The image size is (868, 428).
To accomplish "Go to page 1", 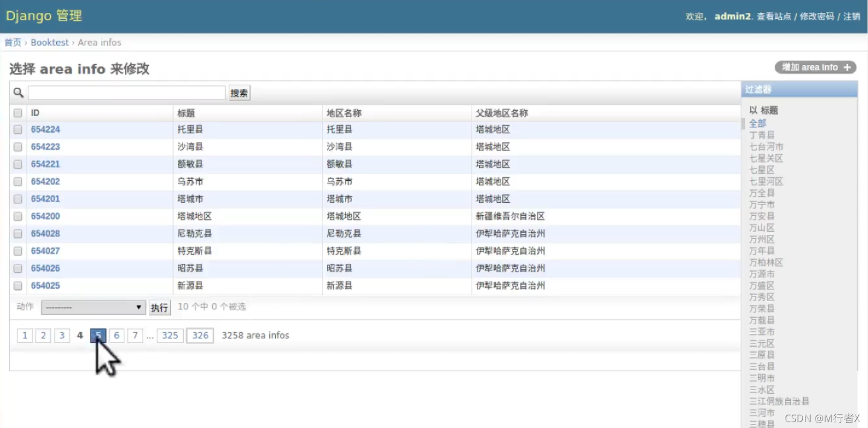I will (x=25, y=335).
